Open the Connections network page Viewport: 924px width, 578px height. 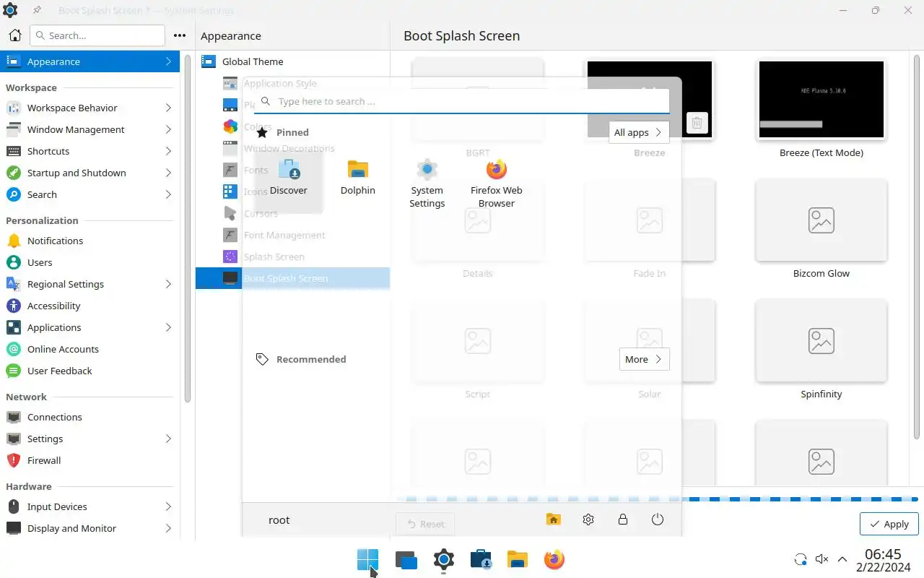click(90, 417)
